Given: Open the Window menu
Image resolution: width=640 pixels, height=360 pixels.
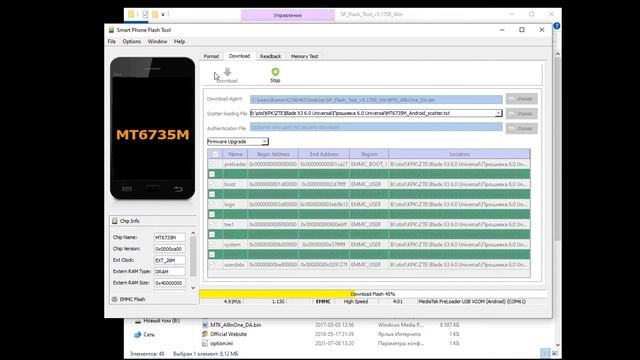Looking at the screenshot, I should 158,42.
